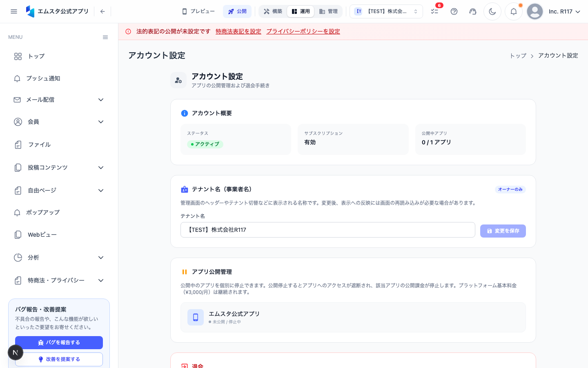Click the エムスタ公式アプリ logo

[57, 11]
